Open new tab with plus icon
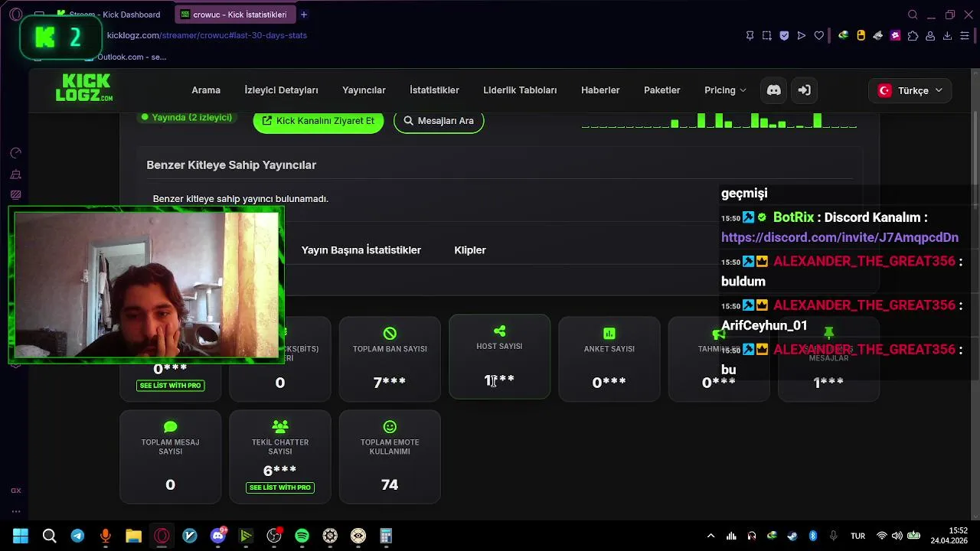The width and height of the screenshot is (980, 551). (x=304, y=15)
